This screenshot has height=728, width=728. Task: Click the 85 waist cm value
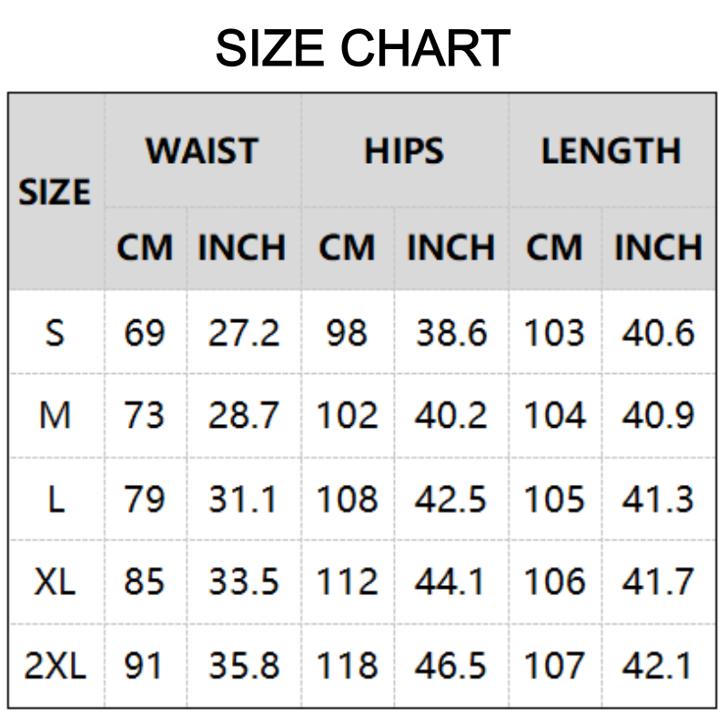145,581
